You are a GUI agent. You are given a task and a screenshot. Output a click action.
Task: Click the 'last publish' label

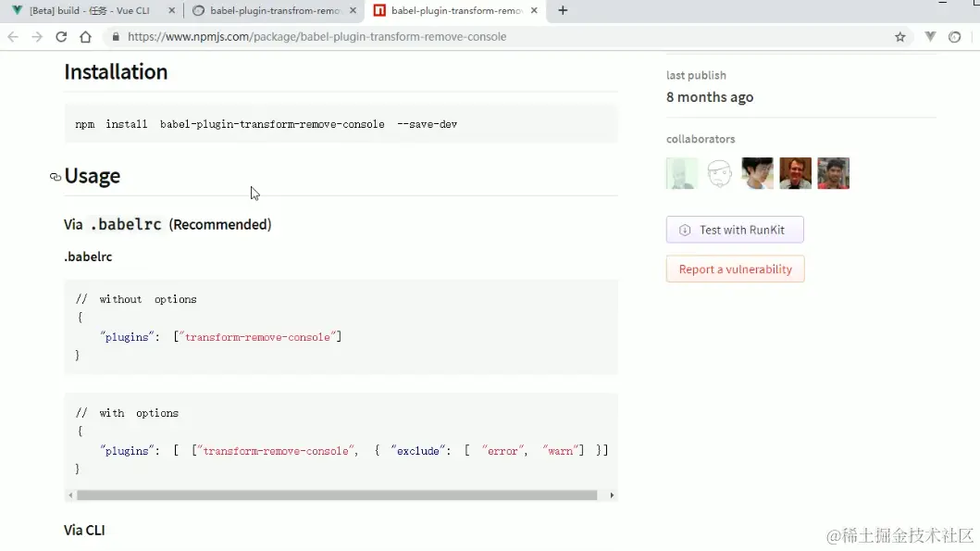[696, 75]
